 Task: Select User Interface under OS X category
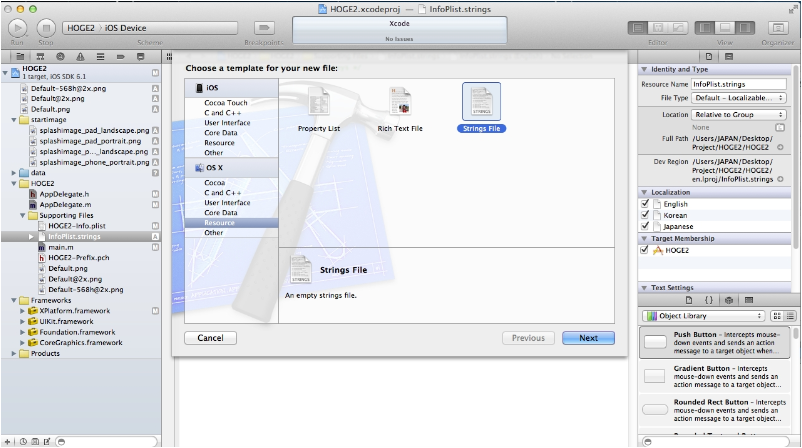coord(228,203)
